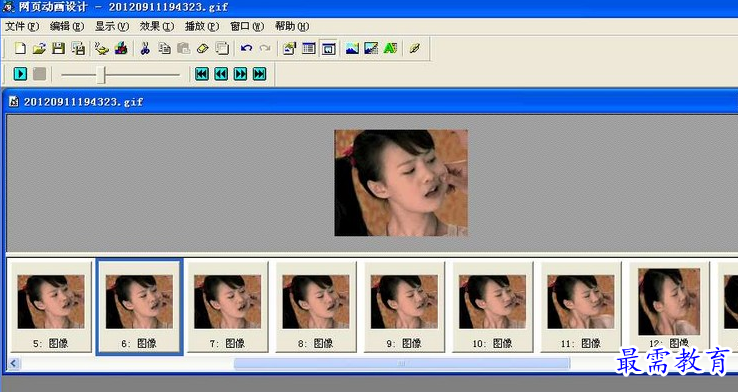
Task: Open the colorful optimizer cube icon
Action: 121,48
